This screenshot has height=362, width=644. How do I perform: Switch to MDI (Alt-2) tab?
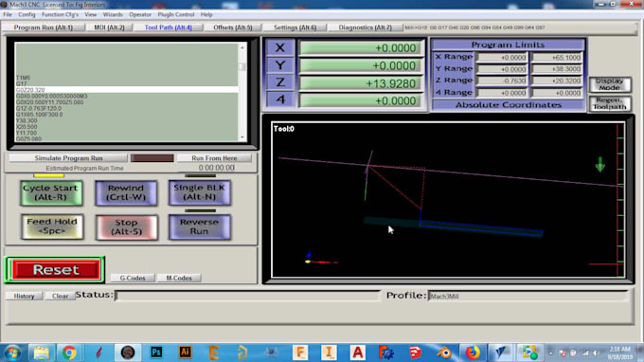click(x=109, y=27)
